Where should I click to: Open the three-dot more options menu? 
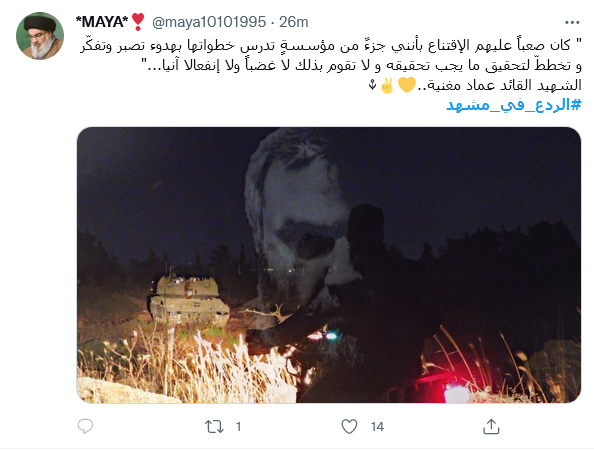(x=572, y=23)
